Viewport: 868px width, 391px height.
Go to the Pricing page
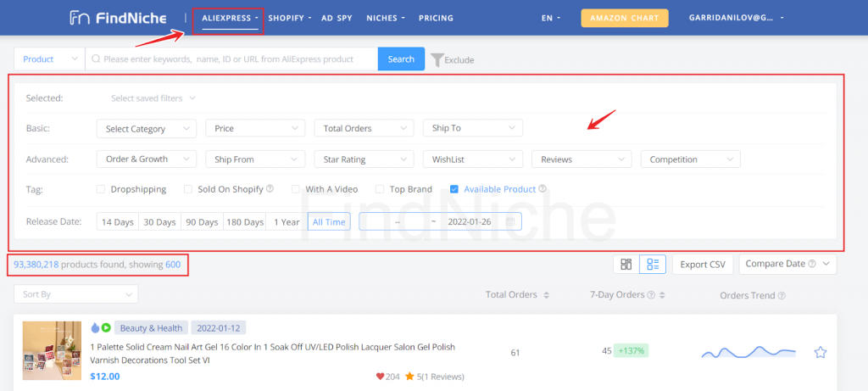pos(436,18)
